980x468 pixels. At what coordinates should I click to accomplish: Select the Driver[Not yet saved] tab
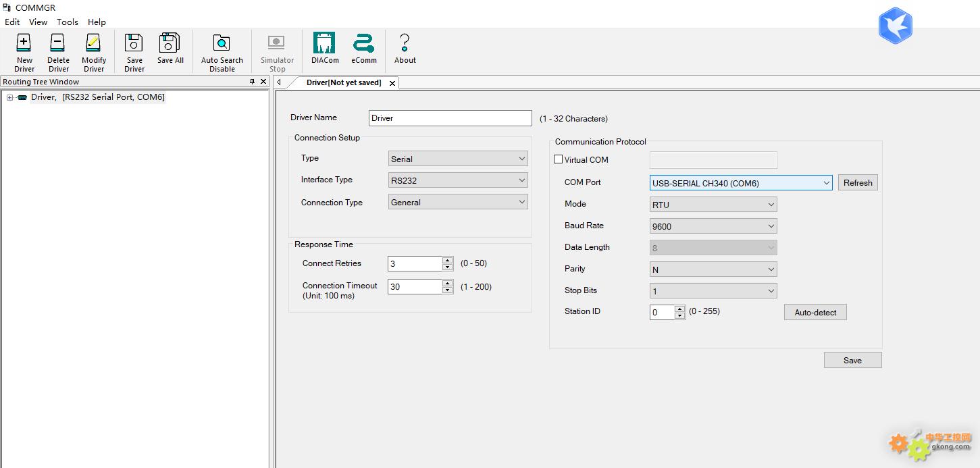click(x=343, y=82)
